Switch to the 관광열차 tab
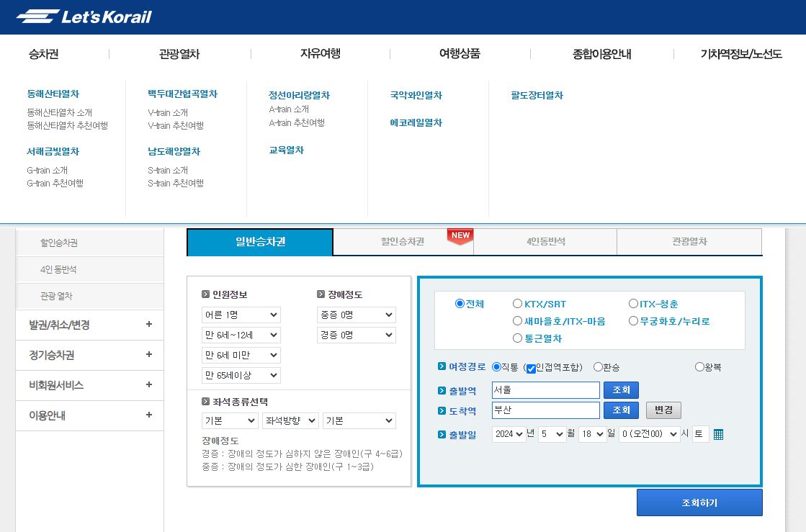806x532 pixels. pyautogui.click(x=689, y=241)
